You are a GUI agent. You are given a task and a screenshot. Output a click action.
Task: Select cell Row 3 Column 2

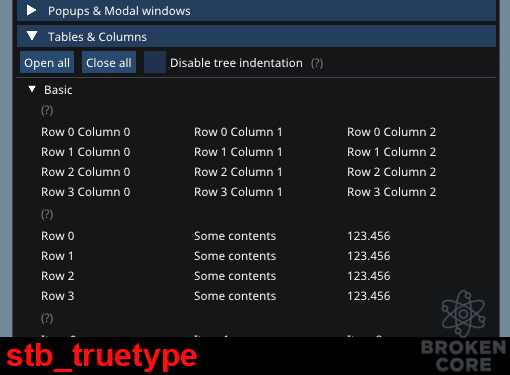click(x=392, y=192)
